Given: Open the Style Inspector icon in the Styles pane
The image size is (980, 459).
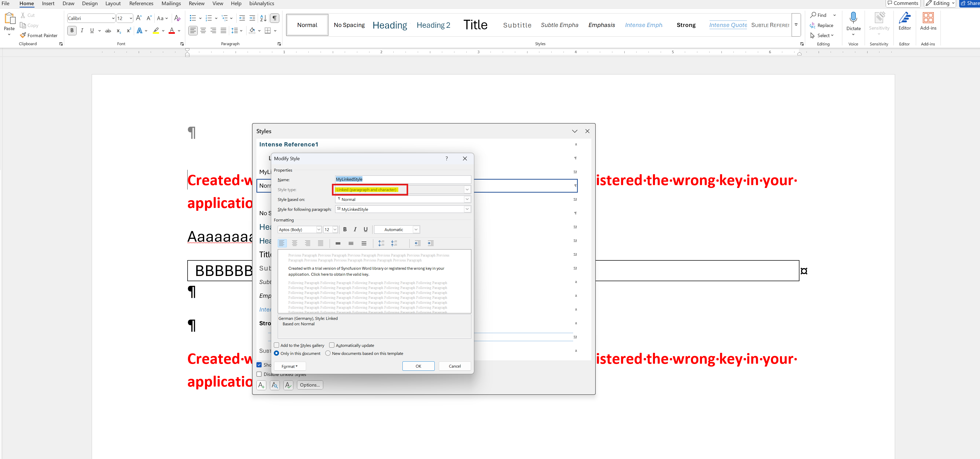Looking at the screenshot, I should pyautogui.click(x=275, y=385).
